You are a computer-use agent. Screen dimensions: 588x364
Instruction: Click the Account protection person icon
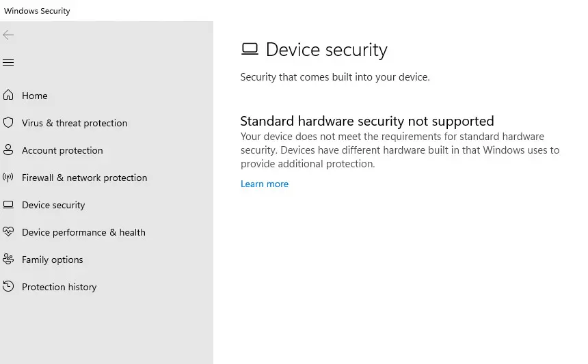8,150
